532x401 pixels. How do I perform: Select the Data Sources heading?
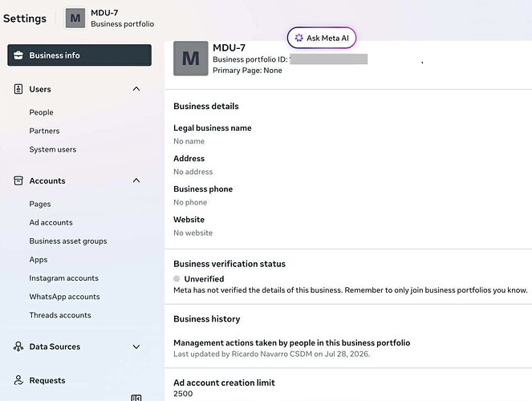click(55, 346)
